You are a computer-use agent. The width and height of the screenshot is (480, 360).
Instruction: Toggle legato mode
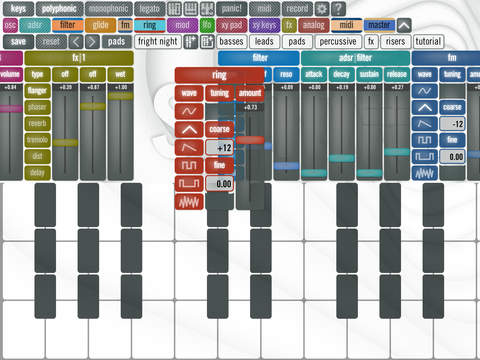click(x=149, y=9)
